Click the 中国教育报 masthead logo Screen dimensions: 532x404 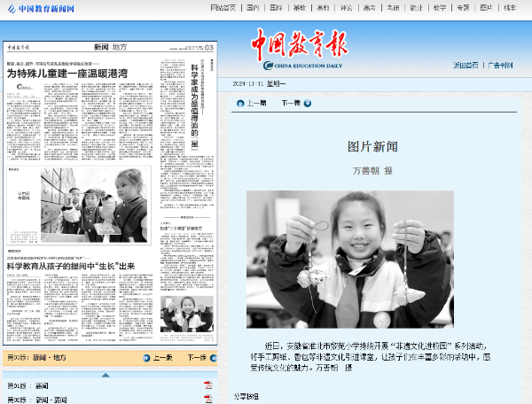[x=300, y=49]
